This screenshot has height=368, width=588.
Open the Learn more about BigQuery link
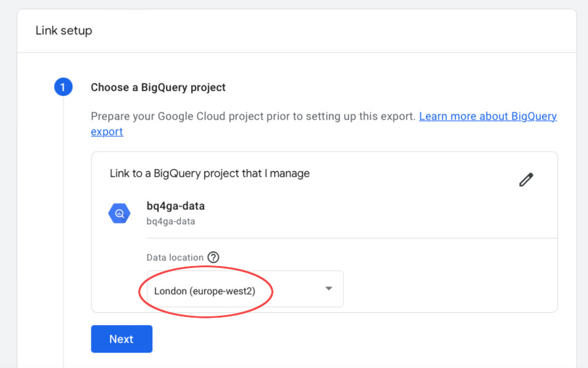487,116
